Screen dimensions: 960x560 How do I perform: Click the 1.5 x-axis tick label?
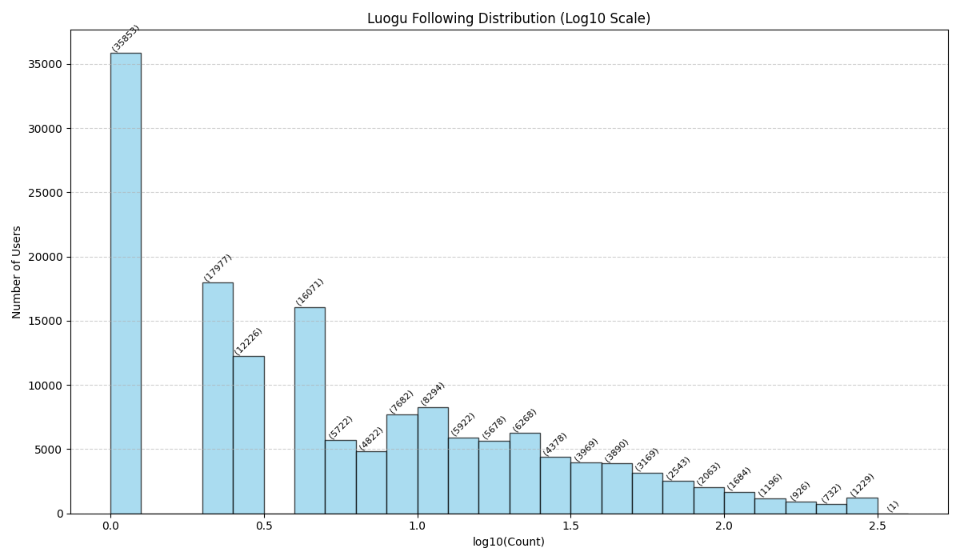click(570, 526)
